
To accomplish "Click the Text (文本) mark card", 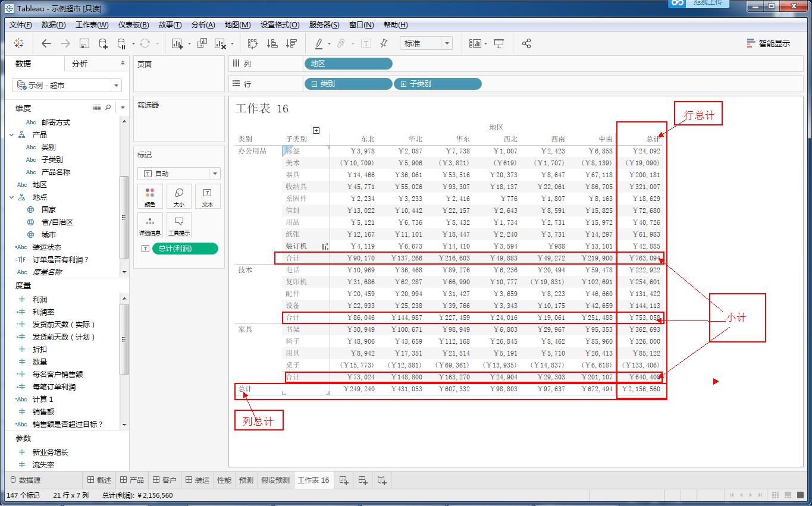I will tap(208, 196).
